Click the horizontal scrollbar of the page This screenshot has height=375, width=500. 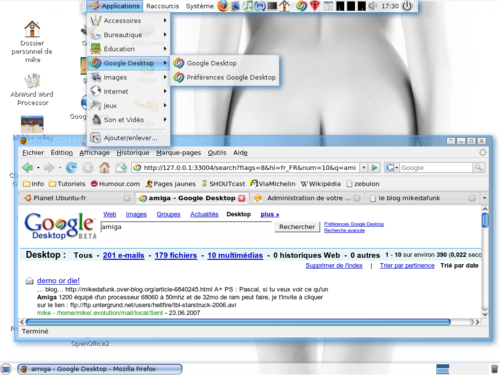238,322
